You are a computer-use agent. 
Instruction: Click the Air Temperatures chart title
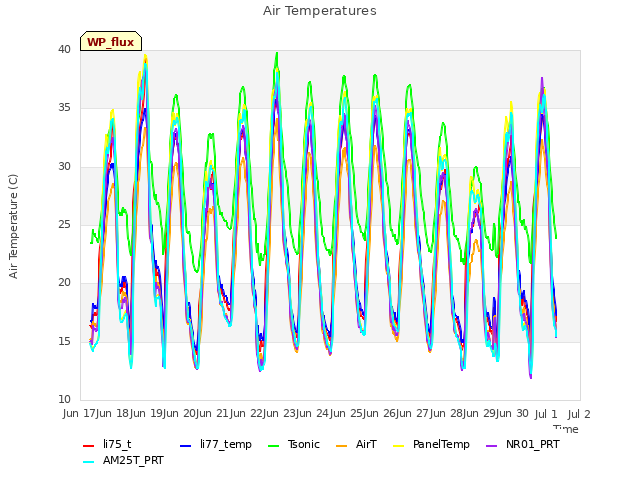click(320, 11)
